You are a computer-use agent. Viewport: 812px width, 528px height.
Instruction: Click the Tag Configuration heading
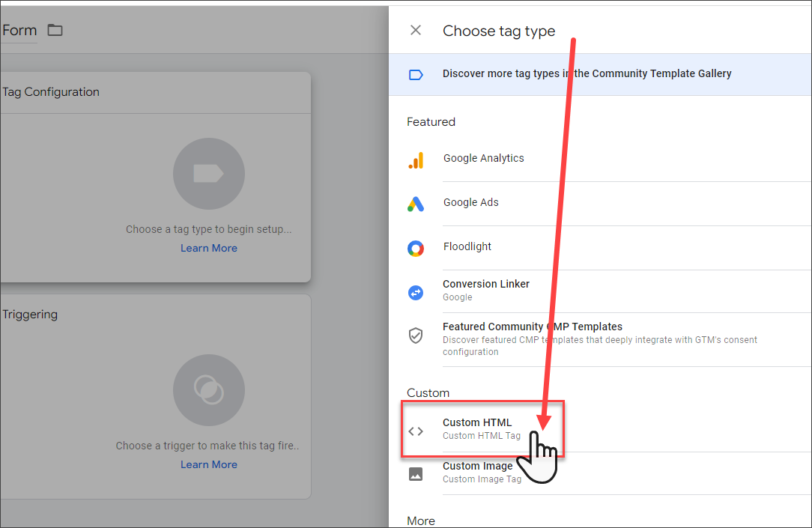click(51, 91)
